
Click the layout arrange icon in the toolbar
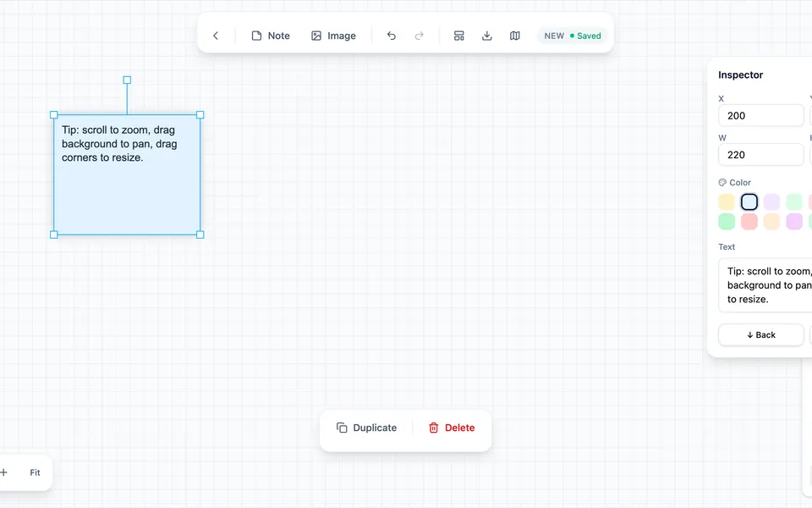(458, 36)
